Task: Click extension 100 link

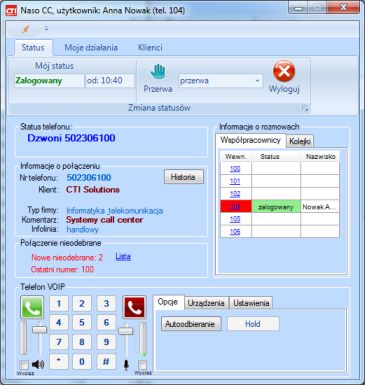Action: (x=235, y=169)
